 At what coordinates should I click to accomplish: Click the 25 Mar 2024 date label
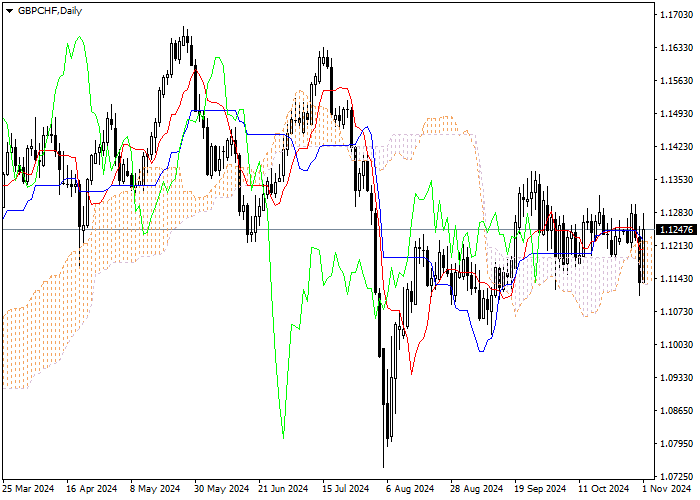(x=28, y=489)
